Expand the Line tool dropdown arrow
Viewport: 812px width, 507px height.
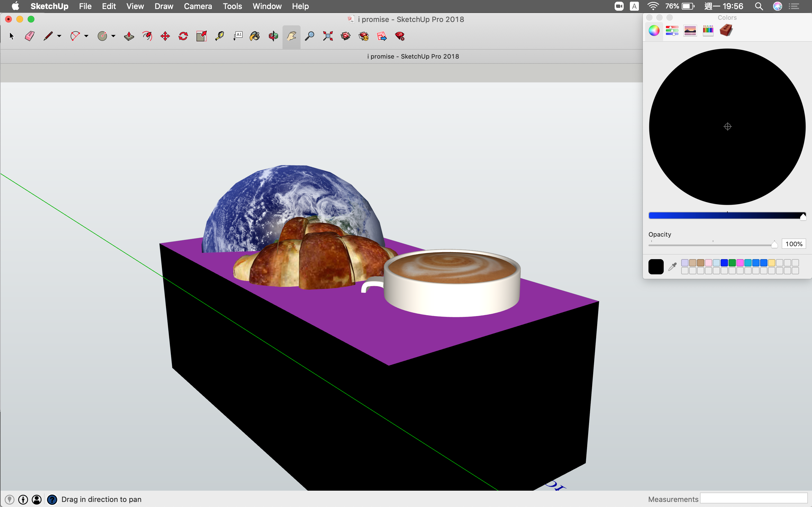(x=59, y=36)
